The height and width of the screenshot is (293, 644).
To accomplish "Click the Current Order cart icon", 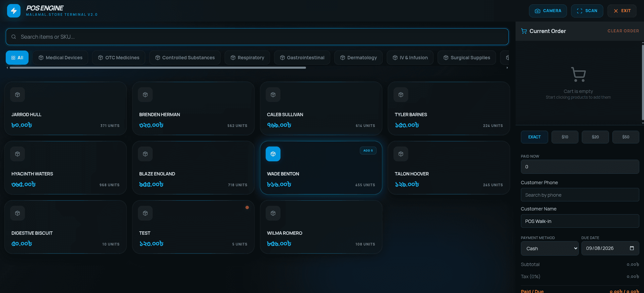I will coord(524,31).
